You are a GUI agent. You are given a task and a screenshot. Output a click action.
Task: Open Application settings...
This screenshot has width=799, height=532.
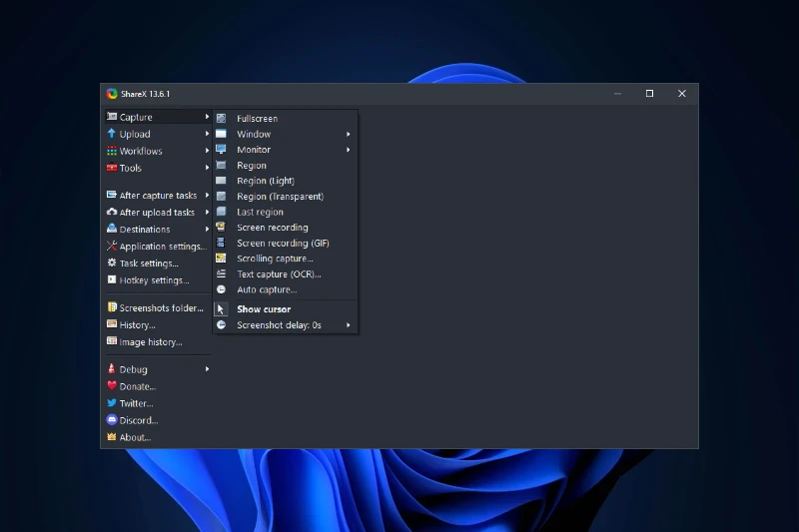(157, 246)
